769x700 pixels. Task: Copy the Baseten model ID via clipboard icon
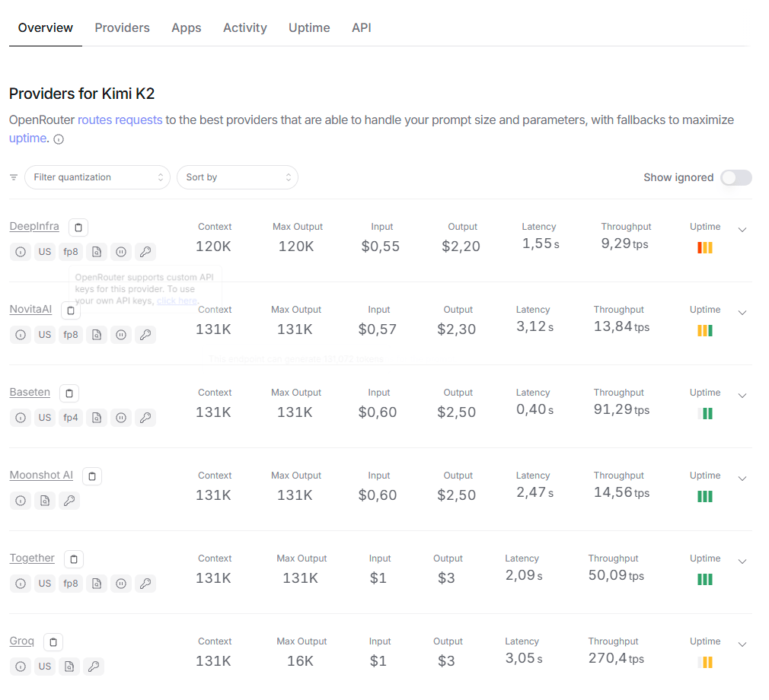tap(69, 393)
